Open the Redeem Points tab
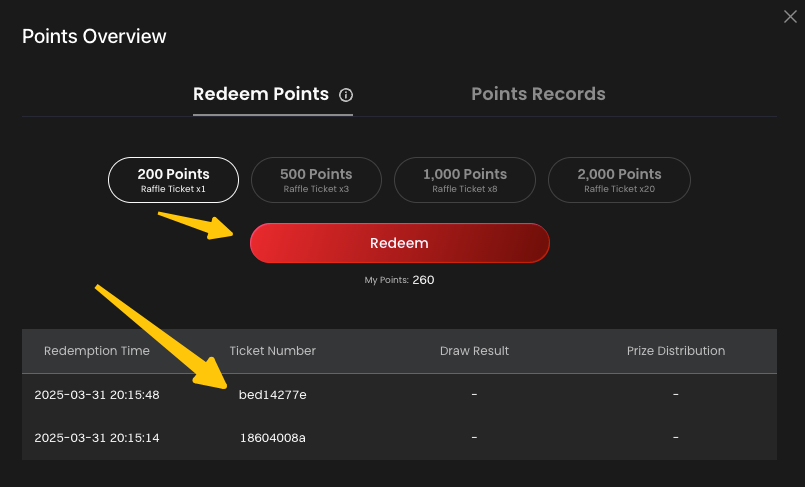This screenshot has height=487, width=805. click(x=261, y=94)
